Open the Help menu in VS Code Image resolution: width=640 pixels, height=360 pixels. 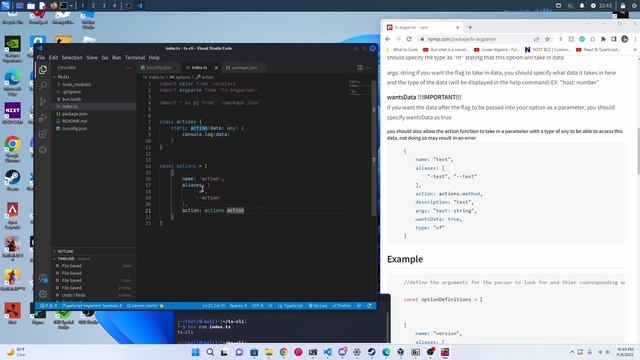154,58
